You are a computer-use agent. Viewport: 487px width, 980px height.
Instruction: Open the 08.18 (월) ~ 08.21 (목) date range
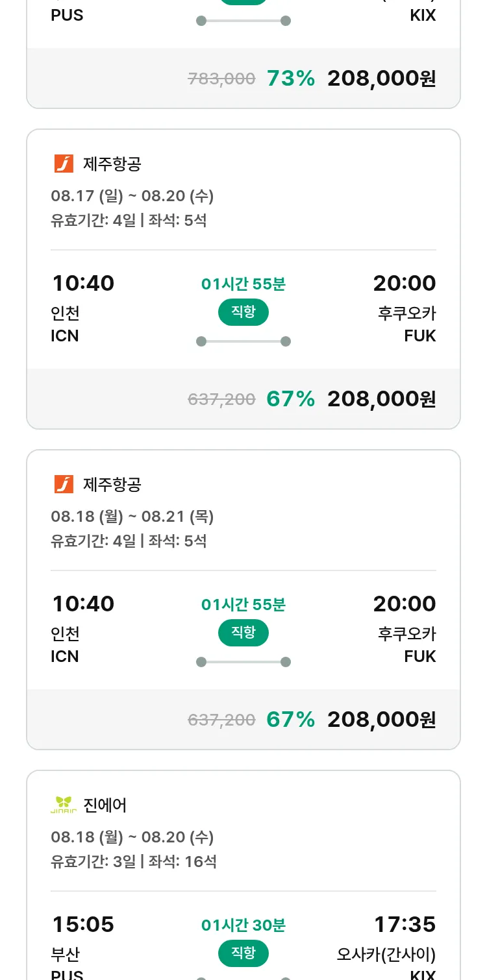[x=132, y=517]
